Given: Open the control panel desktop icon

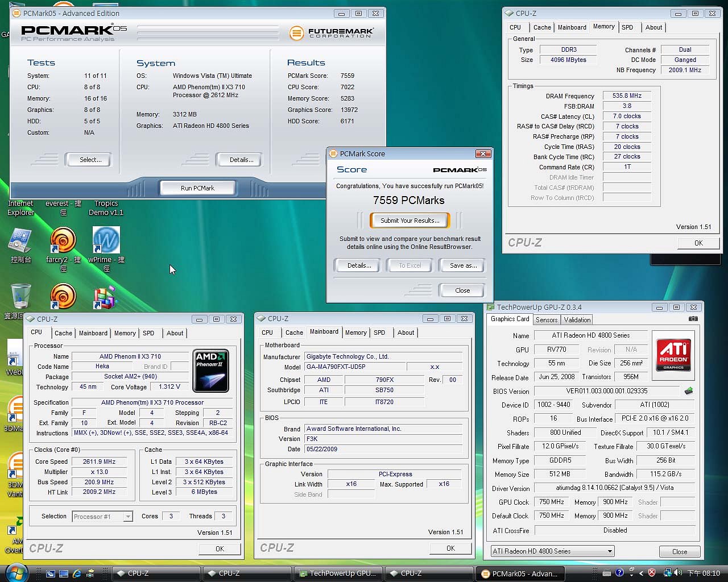Looking at the screenshot, I should (20, 241).
